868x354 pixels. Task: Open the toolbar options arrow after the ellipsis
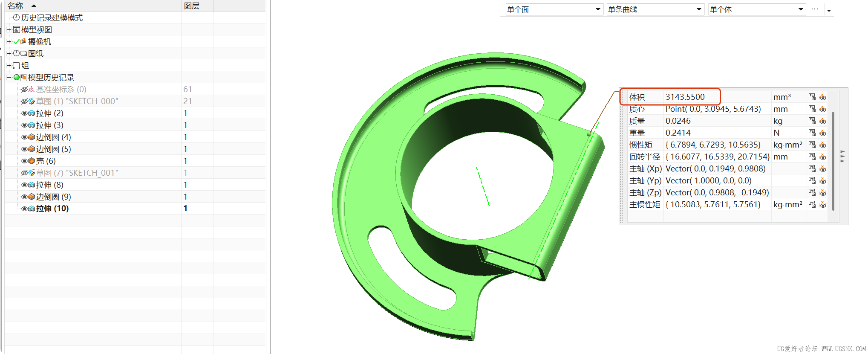pyautogui.click(x=829, y=11)
